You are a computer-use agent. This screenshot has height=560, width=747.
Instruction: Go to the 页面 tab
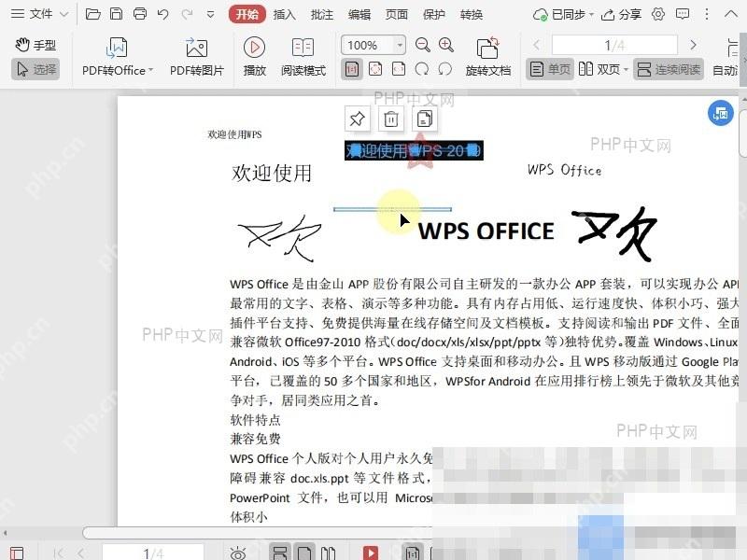click(396, 15)
